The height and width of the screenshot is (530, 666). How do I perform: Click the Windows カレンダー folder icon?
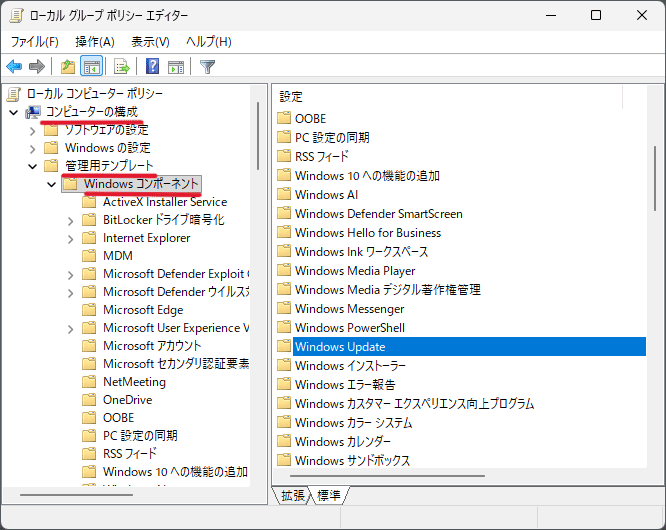(284, 442)
